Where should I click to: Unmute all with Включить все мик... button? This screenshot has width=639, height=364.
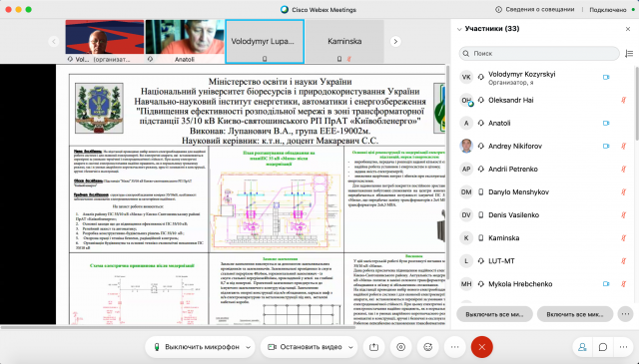tap(575, 314)
